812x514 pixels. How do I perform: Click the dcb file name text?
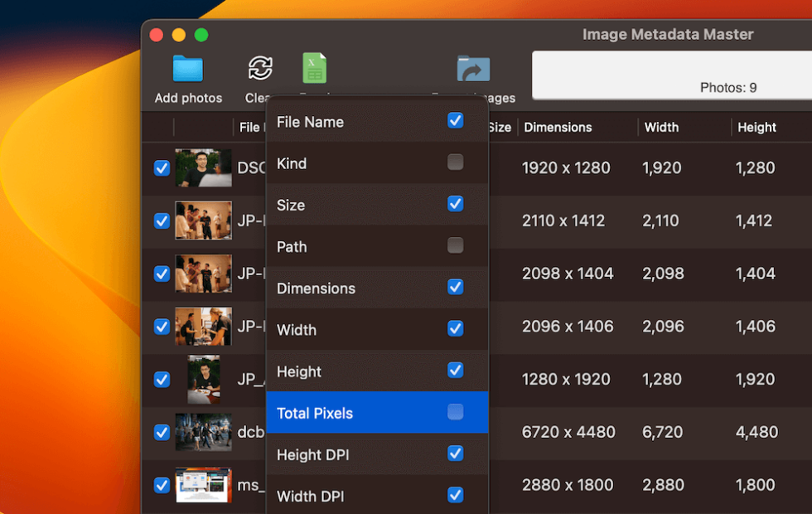(251, 432)
